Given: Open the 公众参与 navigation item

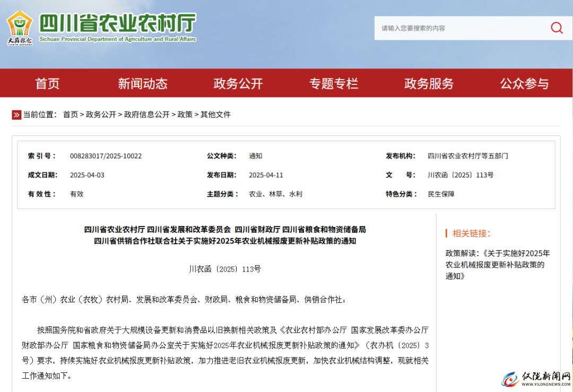Looking at the screenshot, I should click(524, 84).
